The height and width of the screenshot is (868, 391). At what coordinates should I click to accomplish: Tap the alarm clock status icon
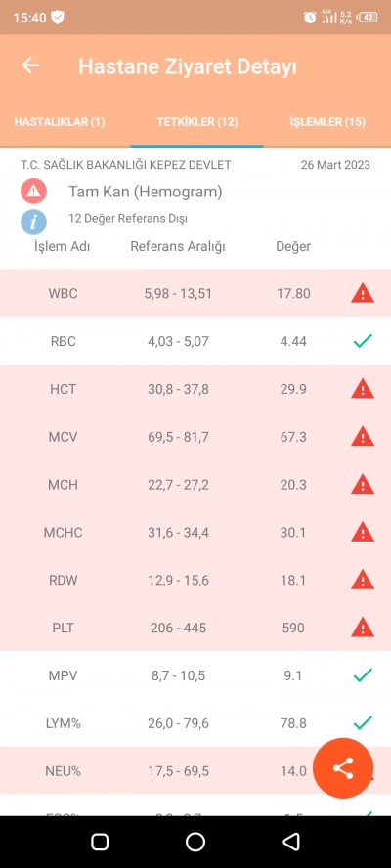310,18
